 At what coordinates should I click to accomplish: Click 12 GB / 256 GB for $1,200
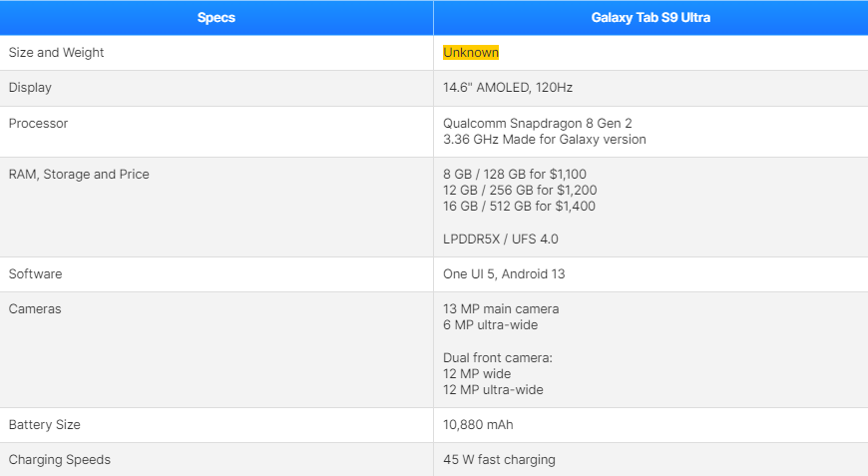pyautogui.click(x=520, y=191)
